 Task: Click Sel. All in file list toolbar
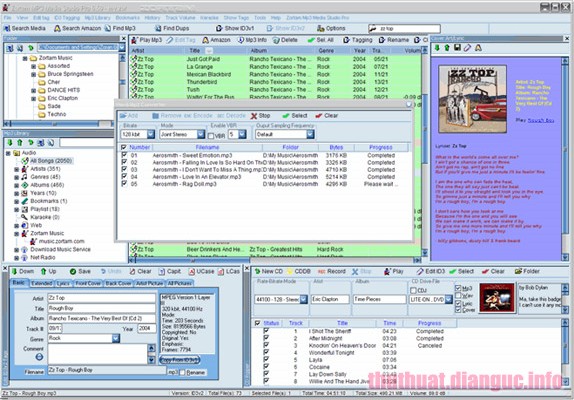point(320,40)
